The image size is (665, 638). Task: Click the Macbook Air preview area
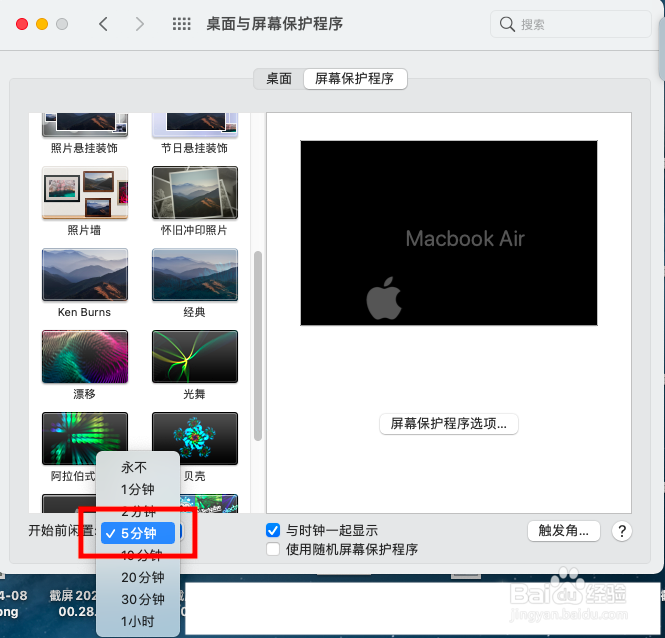[x=449, y=233]
